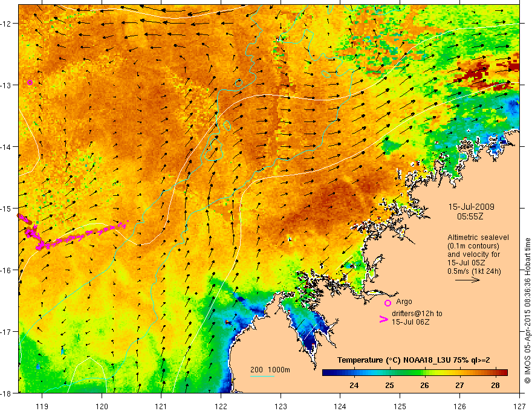
Task: Click the magenta drifter track near 120 longitude
Action: (82, 235)
